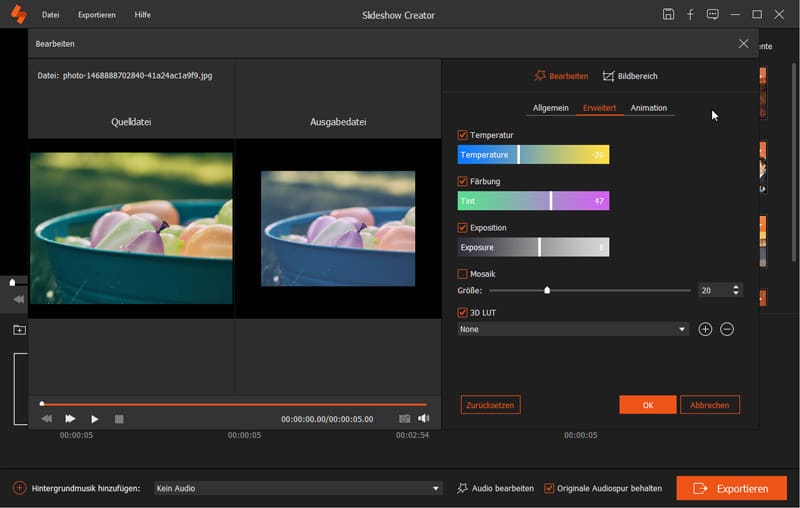Take a snapshot with camera icon
The height and width of the screenshot is (508, 800).
(x=405, y=419)
